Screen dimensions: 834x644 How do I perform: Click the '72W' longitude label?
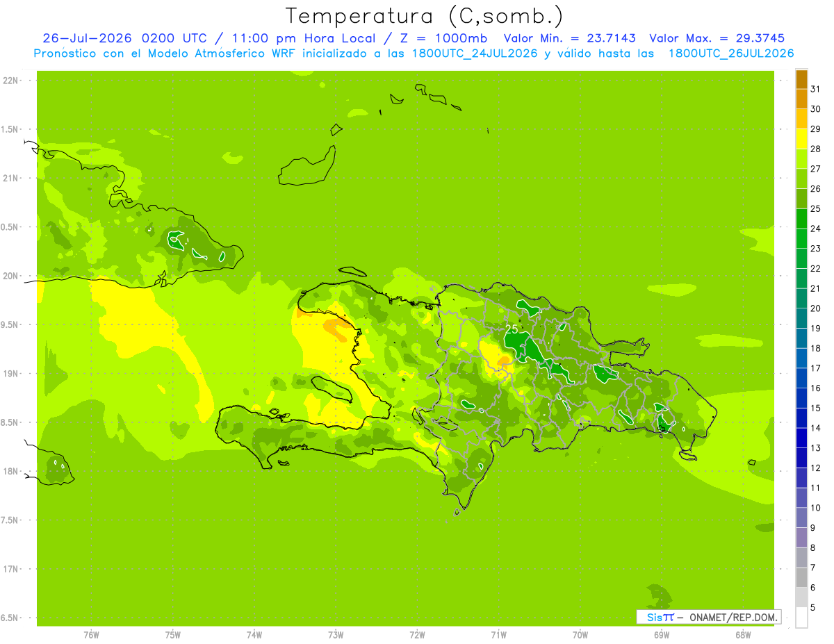pyautogui.click(x=417, y=635)
